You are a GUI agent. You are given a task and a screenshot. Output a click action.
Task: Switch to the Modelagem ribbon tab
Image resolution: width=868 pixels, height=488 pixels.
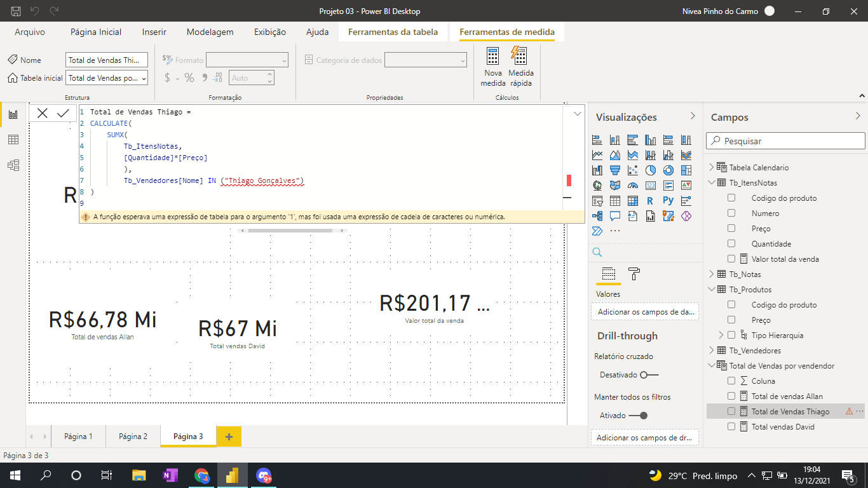pos(210,32)
